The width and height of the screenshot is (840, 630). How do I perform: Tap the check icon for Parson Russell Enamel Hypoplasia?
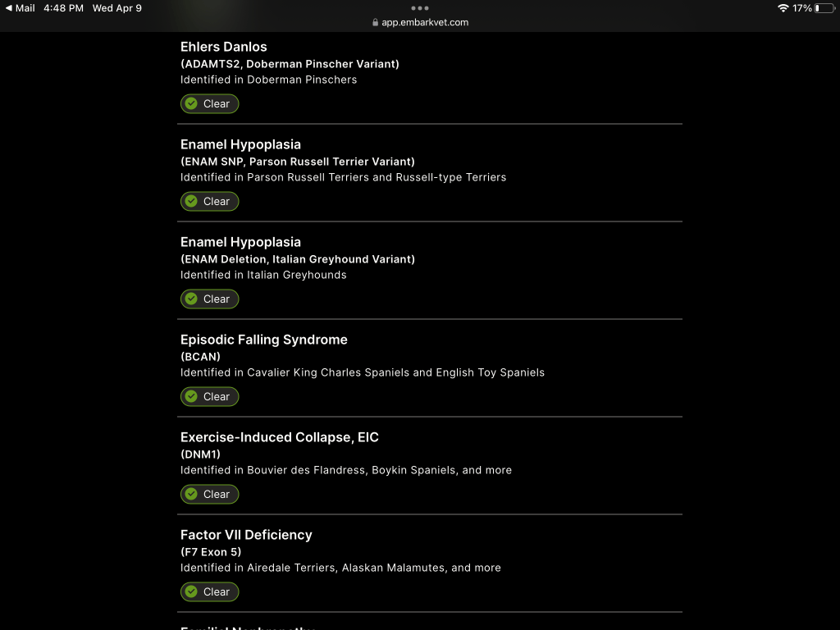191,202
